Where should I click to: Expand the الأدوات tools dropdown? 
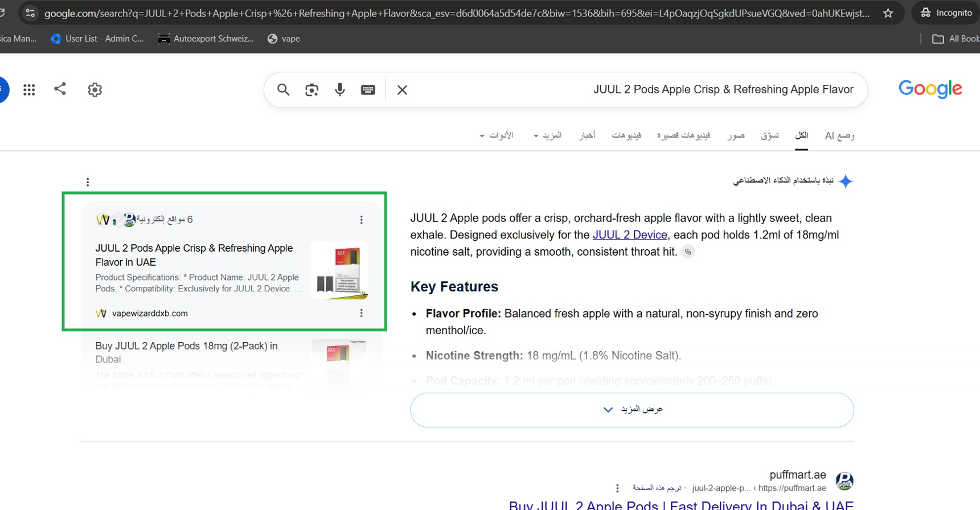click(497, 135)
